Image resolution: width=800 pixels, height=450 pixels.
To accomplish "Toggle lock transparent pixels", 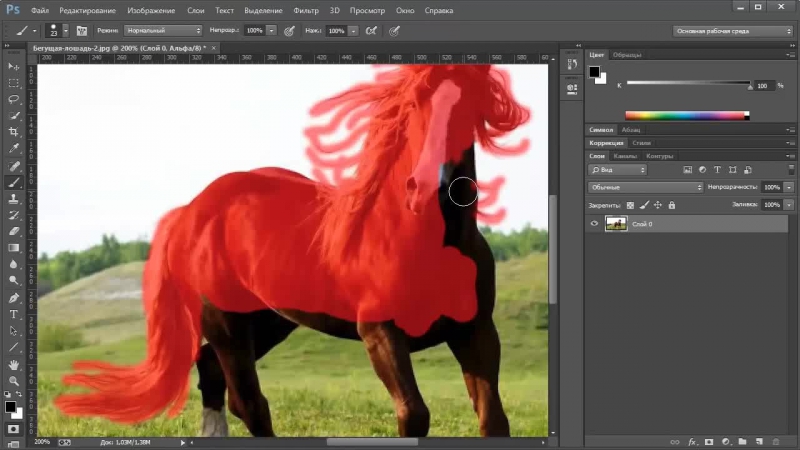I will pos(630,205).
